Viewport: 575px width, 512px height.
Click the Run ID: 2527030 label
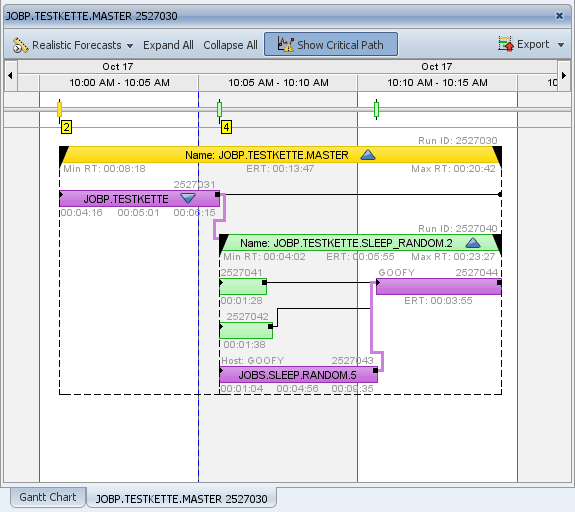pyautogui.click(x=458, y=140)
